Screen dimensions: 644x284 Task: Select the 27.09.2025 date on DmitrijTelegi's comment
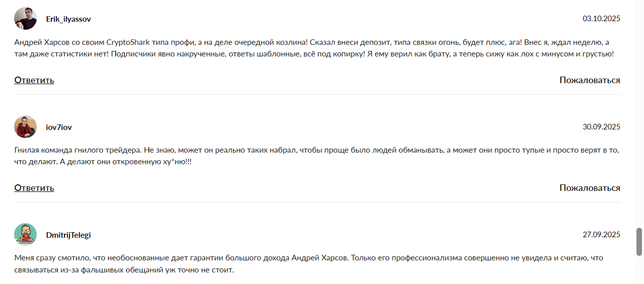pyautogui.click(x=601, y=235)
